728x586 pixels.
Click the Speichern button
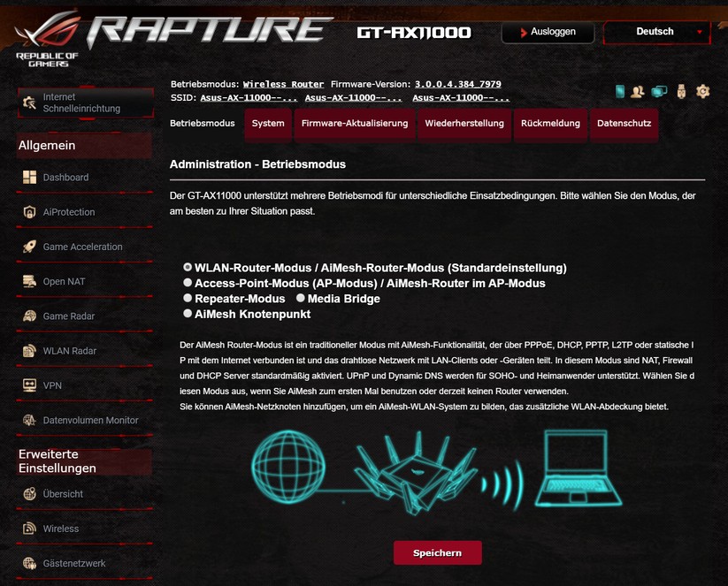(x=437, y=552)
